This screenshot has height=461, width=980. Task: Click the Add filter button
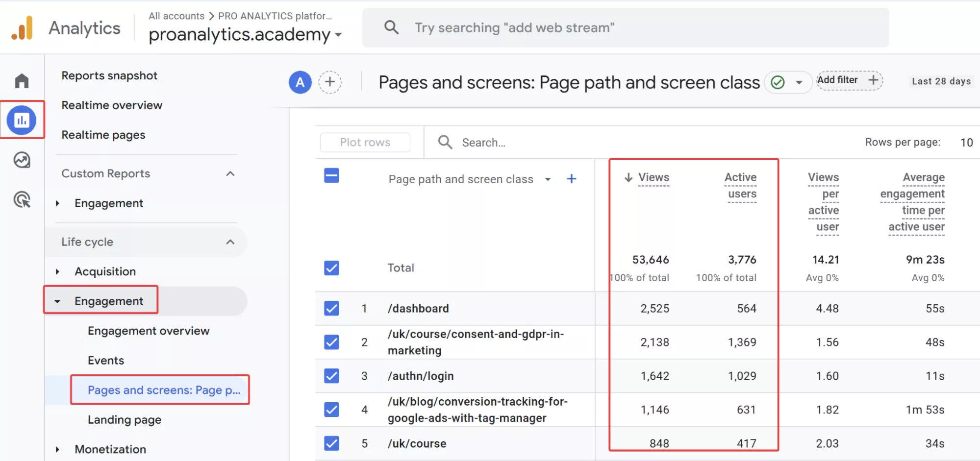pos(850,80)
